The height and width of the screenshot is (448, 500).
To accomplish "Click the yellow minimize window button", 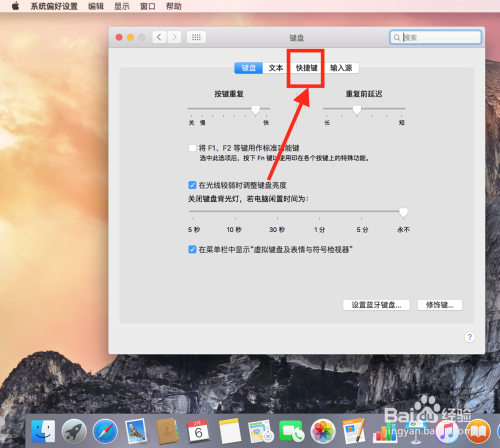I will [130, 37].
